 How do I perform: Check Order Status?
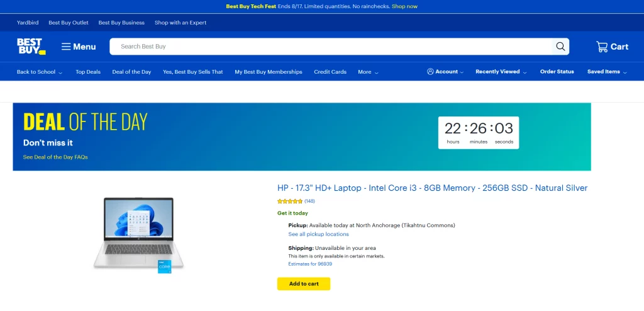coord(557,72)
